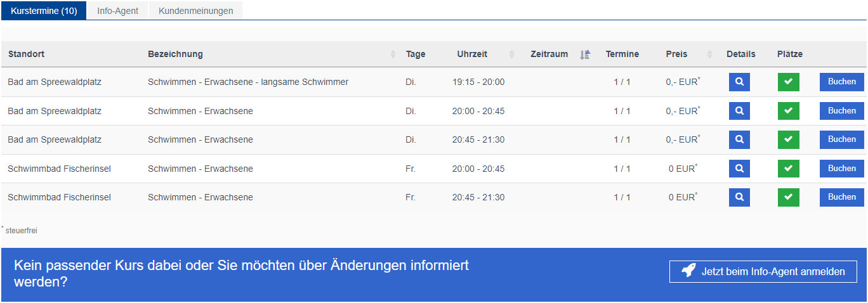Sort courses by Preis column arrows
This screenshot has height=303, width=868.
point(710,55)
